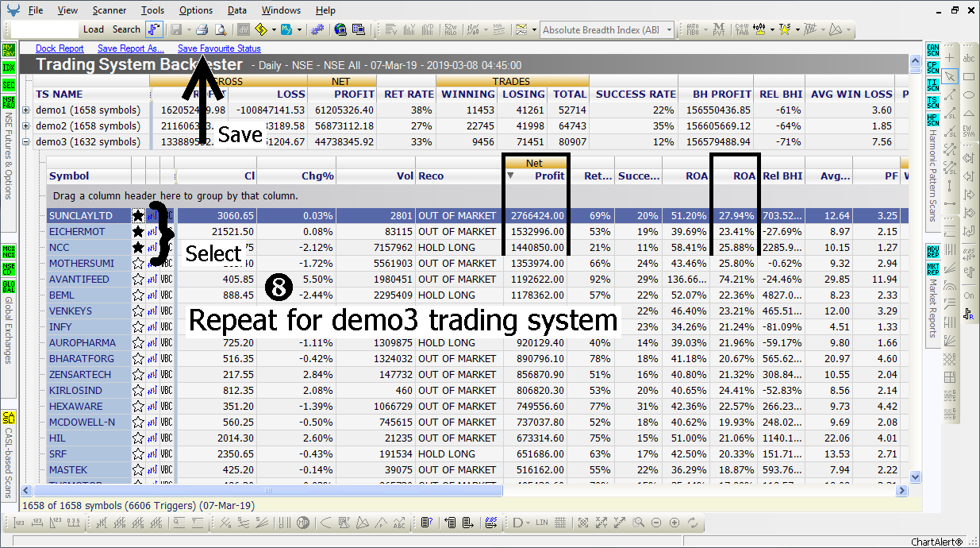
Task: Expand the demo1 trading system row
Action: [x=26, y=110]
